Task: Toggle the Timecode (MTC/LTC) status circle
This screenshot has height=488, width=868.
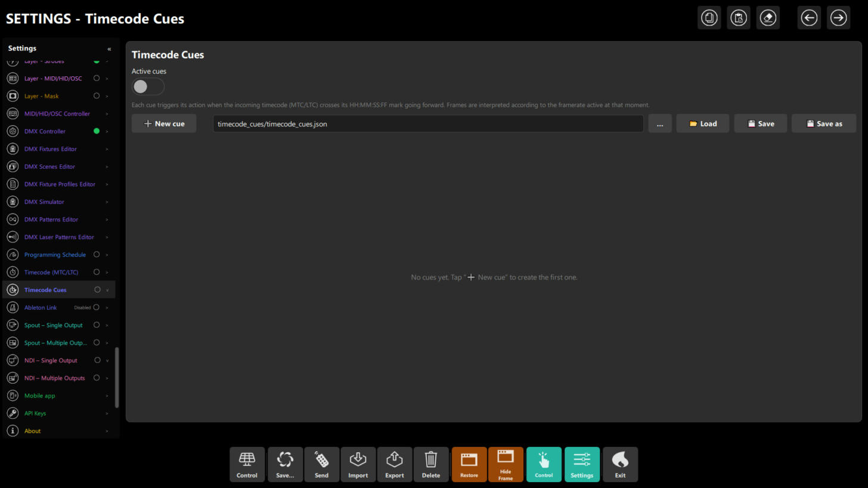Action: 97,272
